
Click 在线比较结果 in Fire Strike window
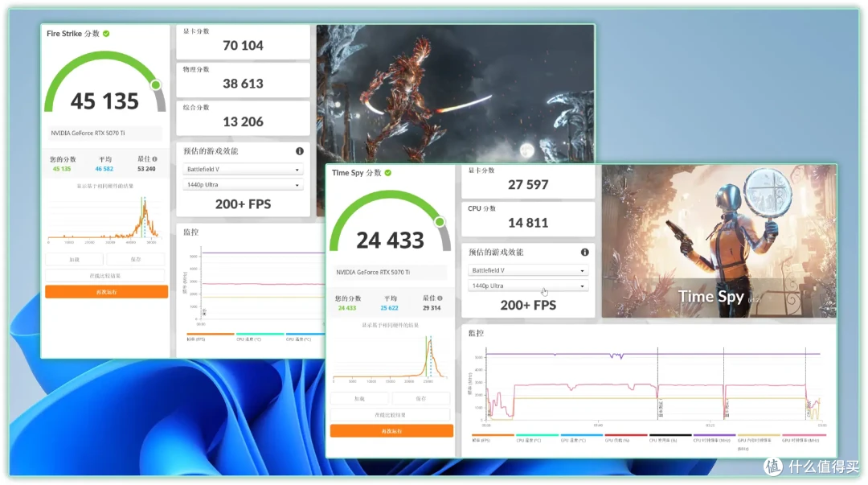[105, 276]
